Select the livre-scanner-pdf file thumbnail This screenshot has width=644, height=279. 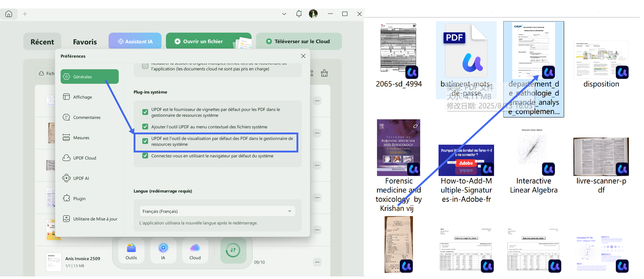coord(601,157)
